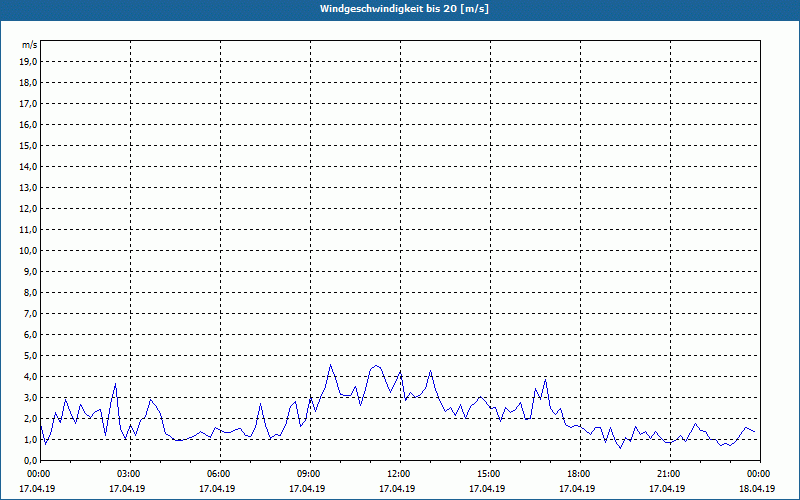Click the 15:00 time axis label
Screen dimensions: 800x500
(488, 474)
